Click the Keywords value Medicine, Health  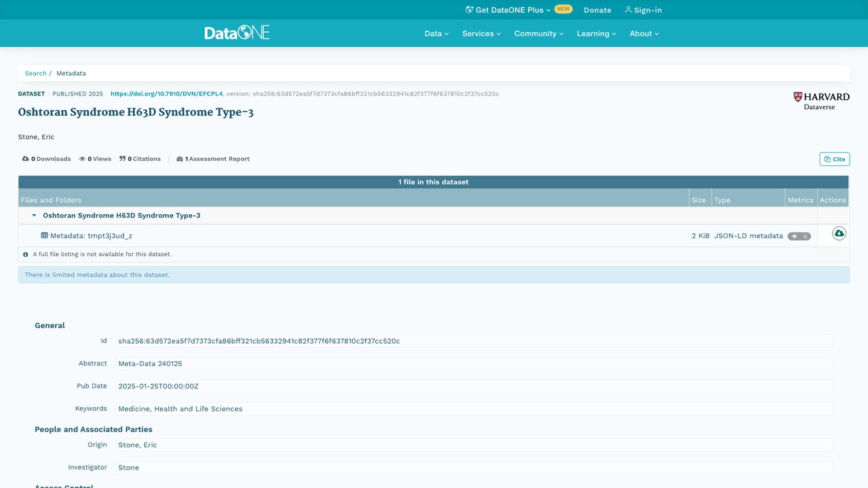180,409
